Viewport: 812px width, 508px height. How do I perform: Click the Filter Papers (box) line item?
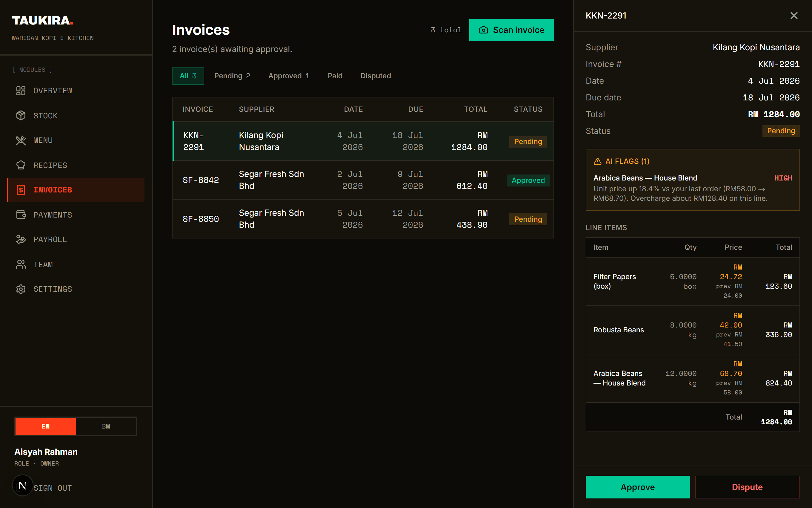coord(693,281)
